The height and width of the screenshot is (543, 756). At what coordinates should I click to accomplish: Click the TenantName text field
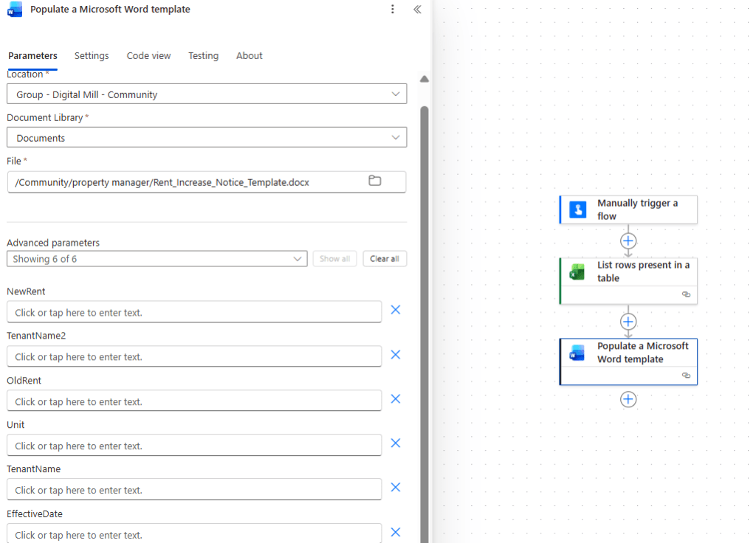point(194,490)
